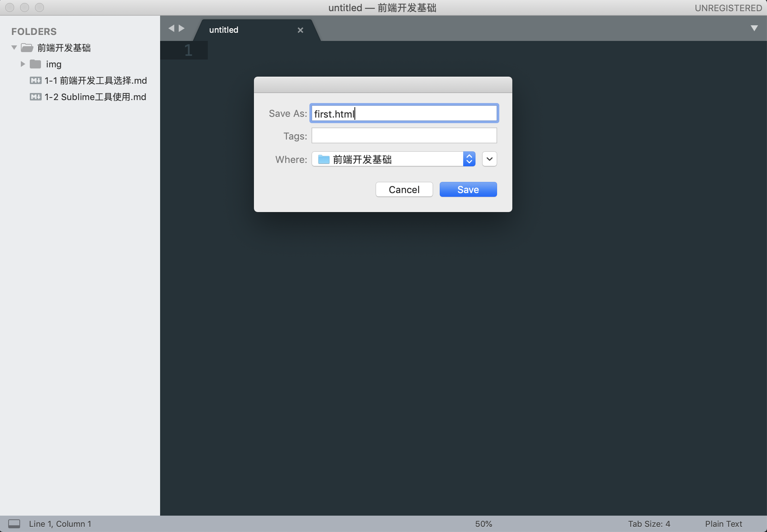Open 1-1 前端开发工具选择.md markdown file
767x532 pixels.
click(x=95, y=81)
